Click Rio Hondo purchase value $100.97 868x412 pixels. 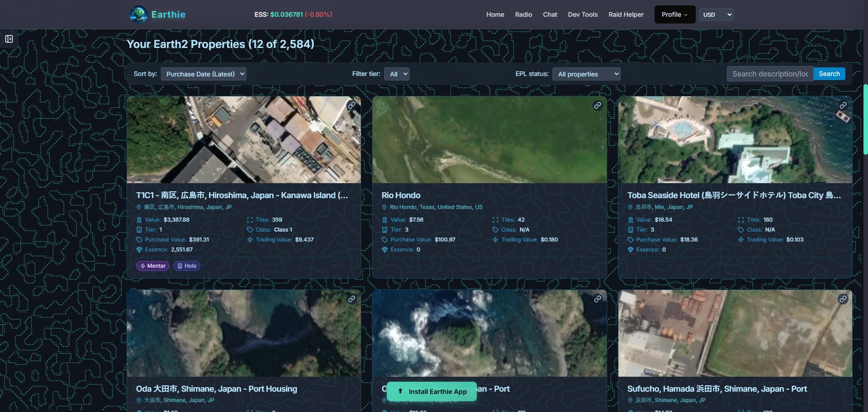pos(445,240)
